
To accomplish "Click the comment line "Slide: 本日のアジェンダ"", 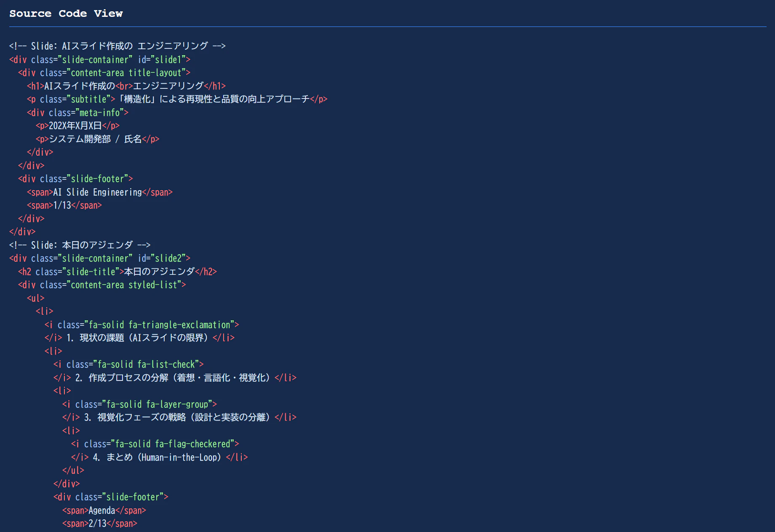I will point(80,245).
